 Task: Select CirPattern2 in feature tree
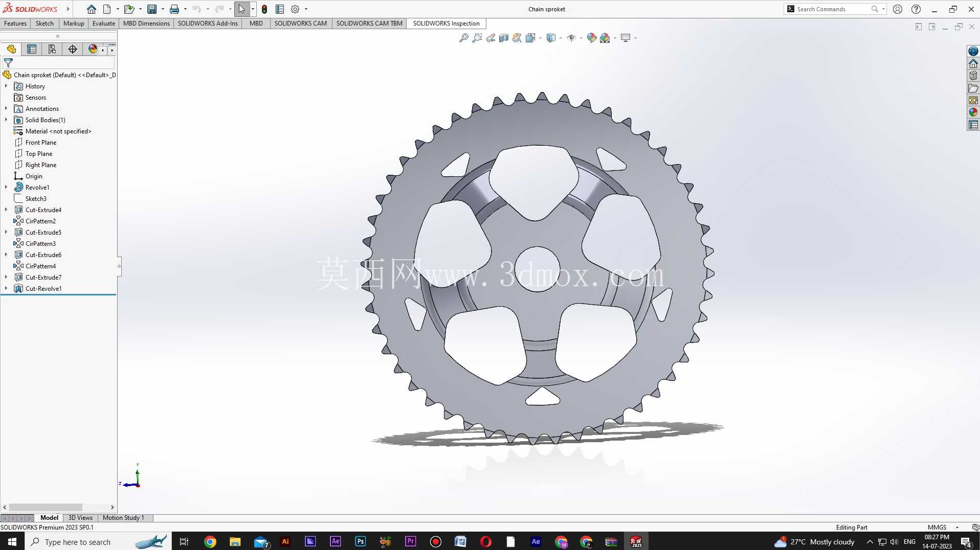(40, 221)
